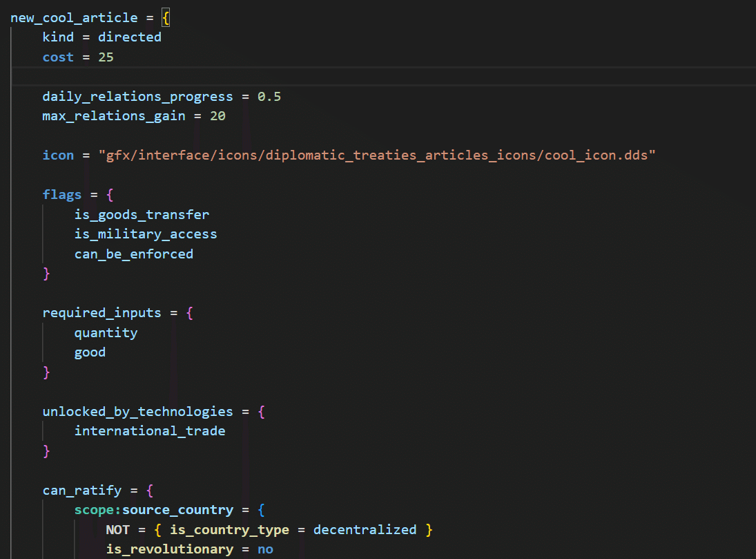Click scope:source_country opening blue brace

(x=262, y=510)
